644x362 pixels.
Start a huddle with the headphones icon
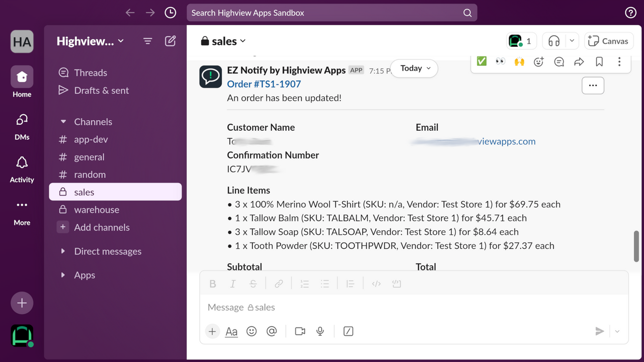554,41
